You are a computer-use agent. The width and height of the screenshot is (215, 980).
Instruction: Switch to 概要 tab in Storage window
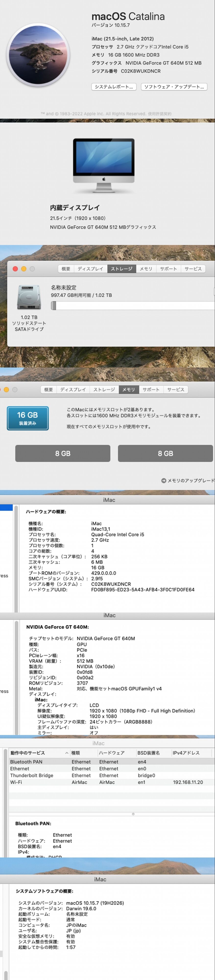point(66,269)
